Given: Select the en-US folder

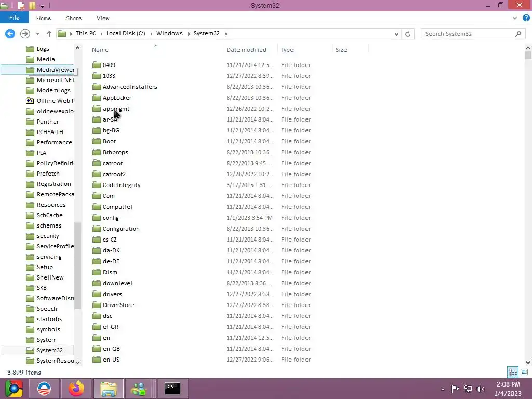Looking at the screenshot, I should [x=111, y=360].
